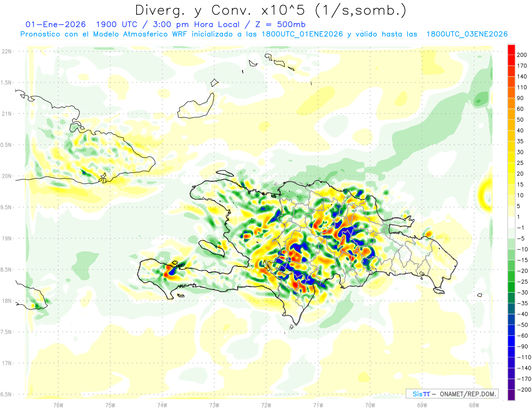Click the initialization time '1800UTC_01ENE2026'
The image size is (532, 411).
tap(302, 34)
